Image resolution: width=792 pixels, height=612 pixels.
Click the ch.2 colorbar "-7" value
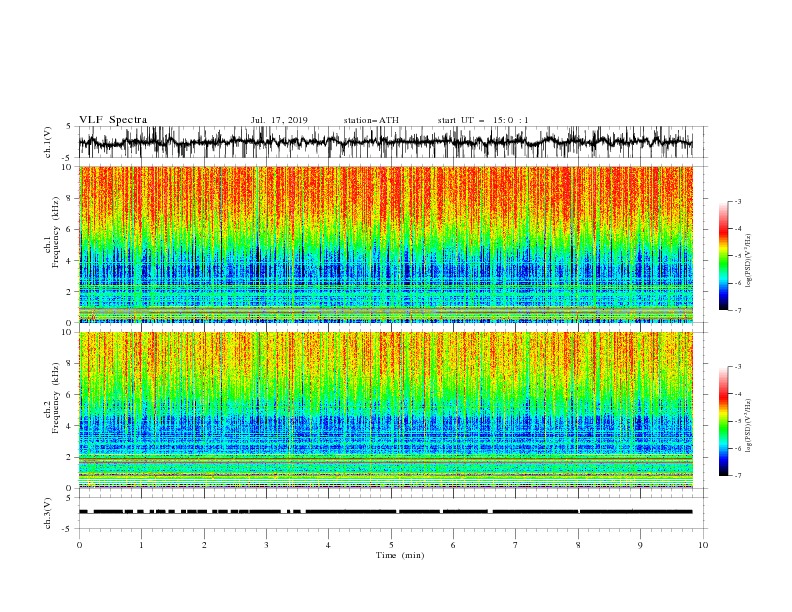(737, 476)
